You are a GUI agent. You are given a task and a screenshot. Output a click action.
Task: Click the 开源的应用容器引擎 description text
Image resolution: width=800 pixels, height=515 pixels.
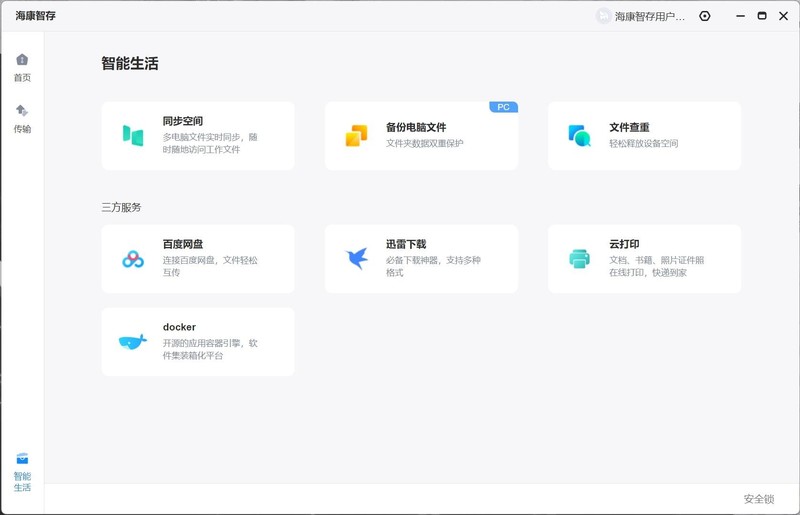pyautogui.click(x=210, y=349)
